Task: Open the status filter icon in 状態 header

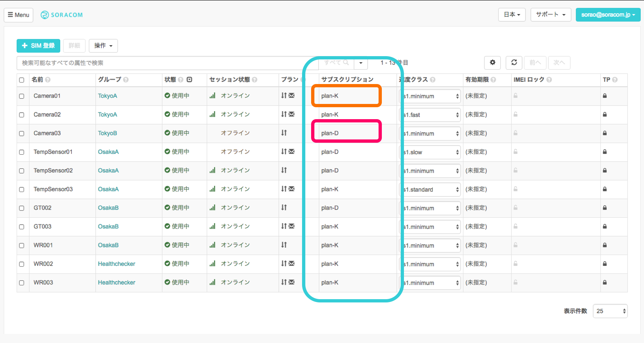Action: [189, 80]
